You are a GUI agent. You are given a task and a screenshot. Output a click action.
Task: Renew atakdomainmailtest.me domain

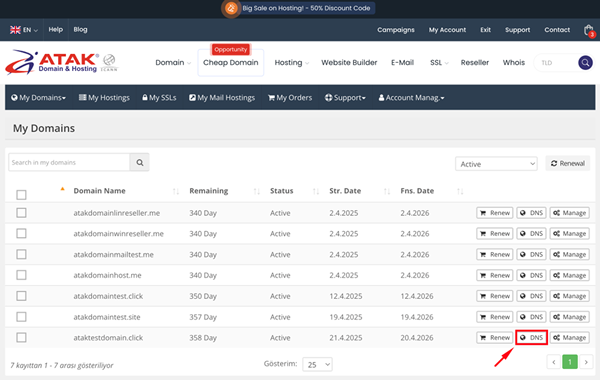click(495, 254)
